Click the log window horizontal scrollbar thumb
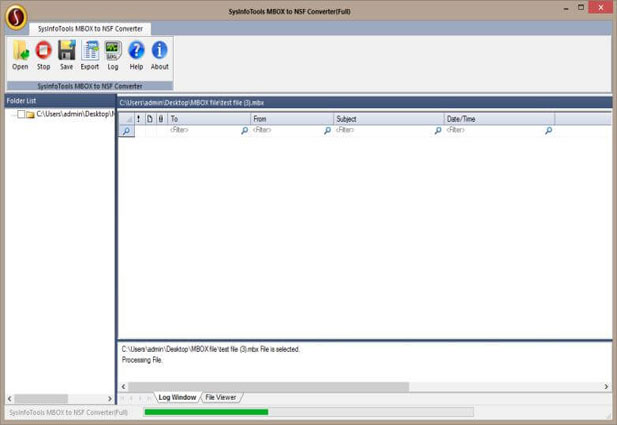Screen dimensions: 617x425 tap(268, 387)
